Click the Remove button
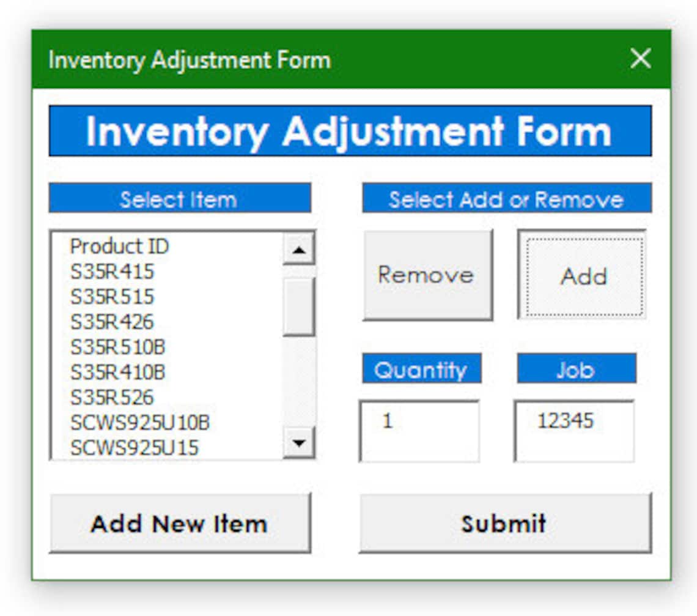Viewport: 697px width, 616px height. click(427, 275)
